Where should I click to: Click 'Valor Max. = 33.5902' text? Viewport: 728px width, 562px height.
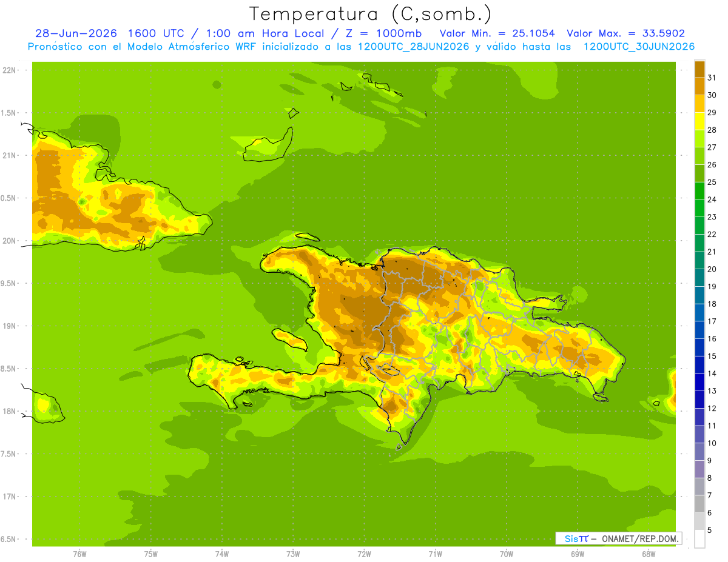625,33
